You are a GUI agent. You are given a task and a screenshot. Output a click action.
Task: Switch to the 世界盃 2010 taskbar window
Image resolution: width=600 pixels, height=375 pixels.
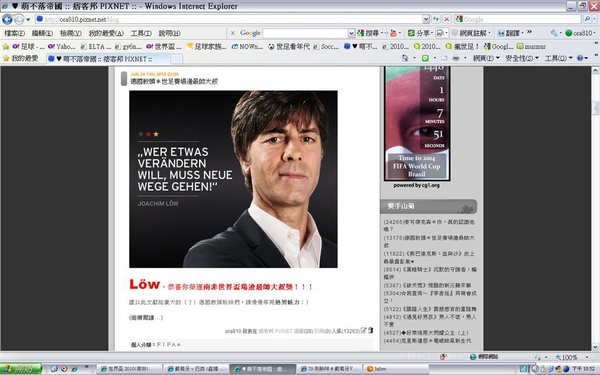[x=130, y=369]
